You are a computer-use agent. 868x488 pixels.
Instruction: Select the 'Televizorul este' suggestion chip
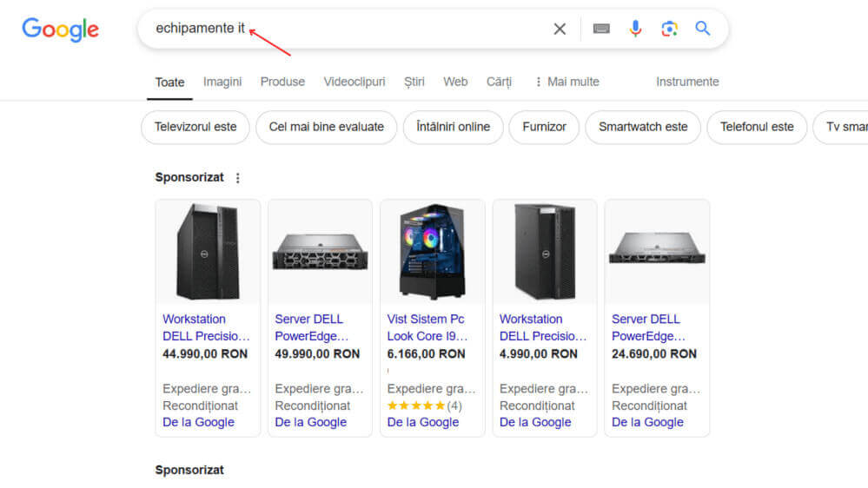pos(195,128)
